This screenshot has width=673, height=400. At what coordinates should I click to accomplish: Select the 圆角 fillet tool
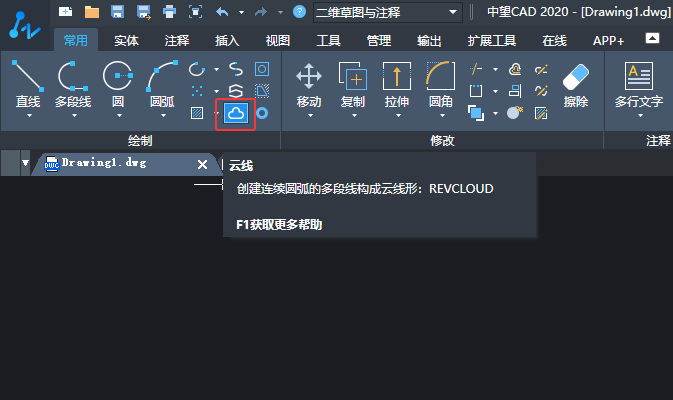pos(441,84)
